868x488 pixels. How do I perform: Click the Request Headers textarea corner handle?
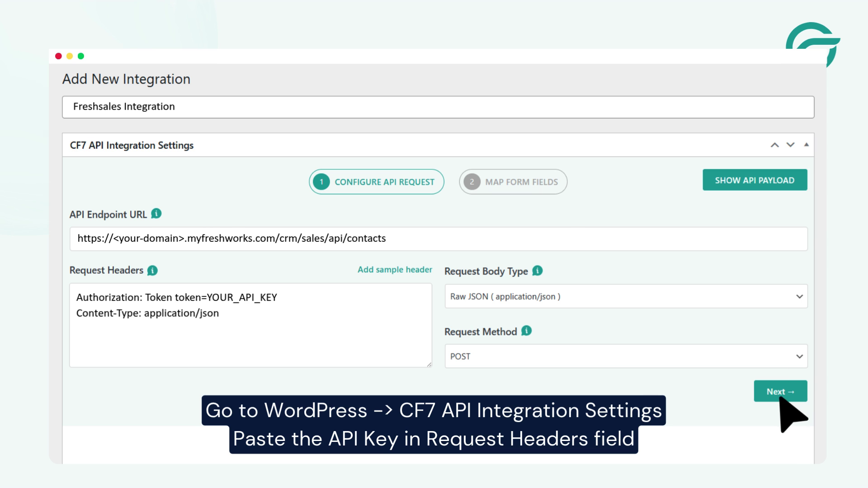[429, 365]
